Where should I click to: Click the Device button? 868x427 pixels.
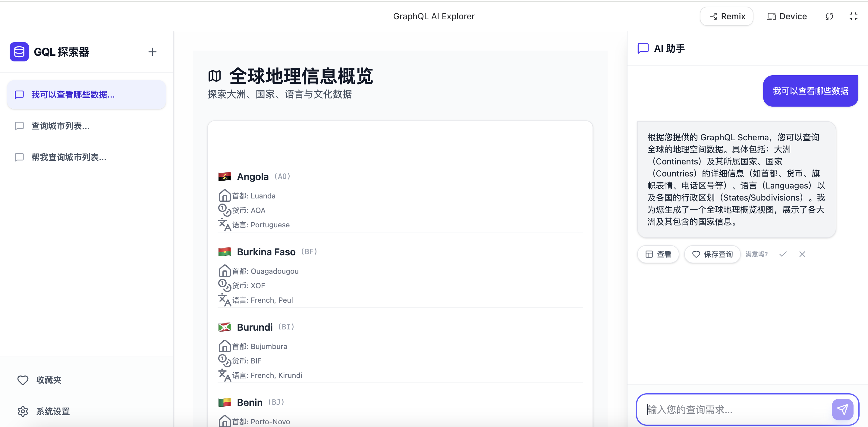click(787, 16)
